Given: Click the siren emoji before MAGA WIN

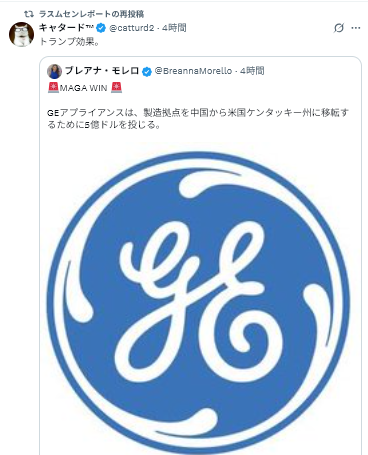Looking at the screenshot, I should pyautogui.click(x=53, y=88).
